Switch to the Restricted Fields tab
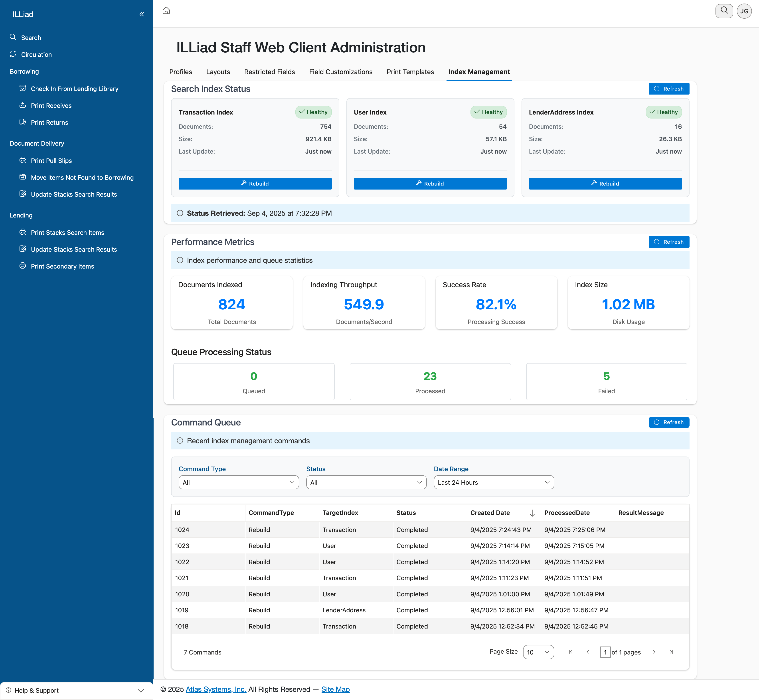This screenshot has width=759, height=700. (269, 72)
